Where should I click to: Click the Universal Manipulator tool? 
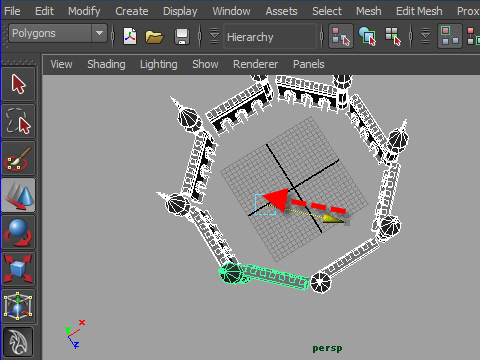pyautogui.click(x=18, y=306)
